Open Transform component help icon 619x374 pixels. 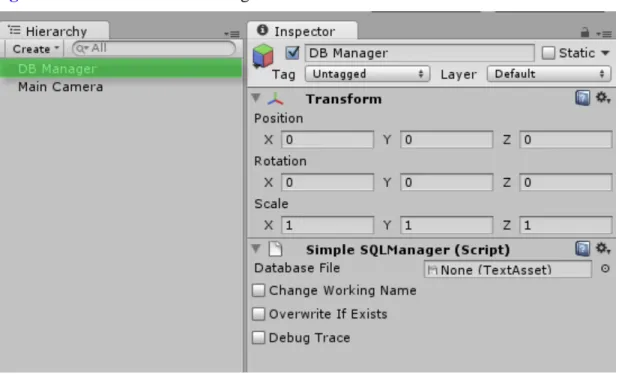(x=583, y=98)
